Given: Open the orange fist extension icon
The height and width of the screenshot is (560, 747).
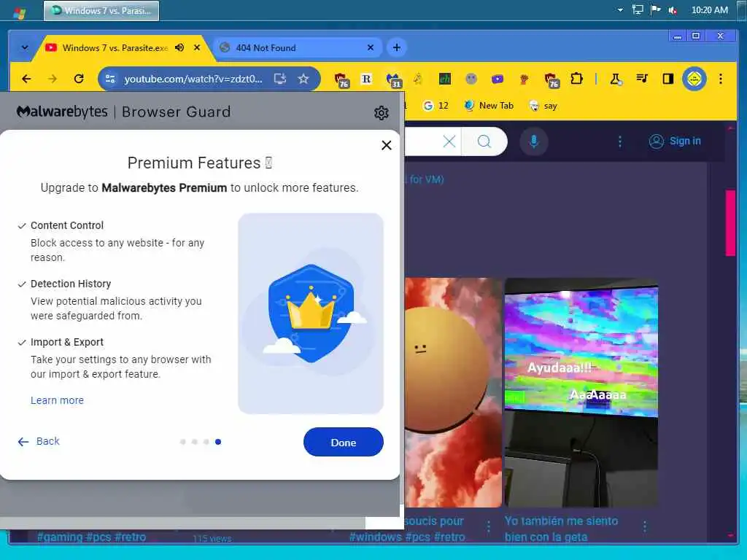Looking at the screenshot, I should (x=524, y=79).
